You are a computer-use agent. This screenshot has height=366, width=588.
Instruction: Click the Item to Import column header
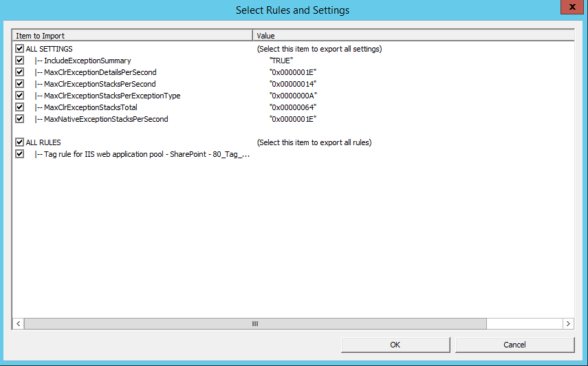pyautogui.click(x=132, y=35)
